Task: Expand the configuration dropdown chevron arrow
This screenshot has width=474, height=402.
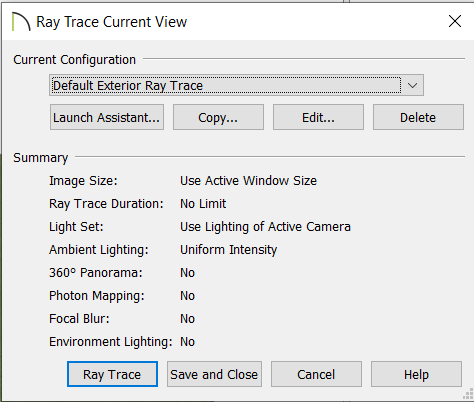Action: pyautogui.click(x=412, y=85)
